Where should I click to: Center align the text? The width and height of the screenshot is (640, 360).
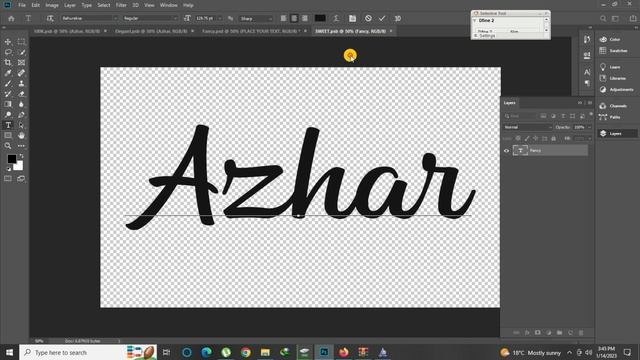point(294,18)
